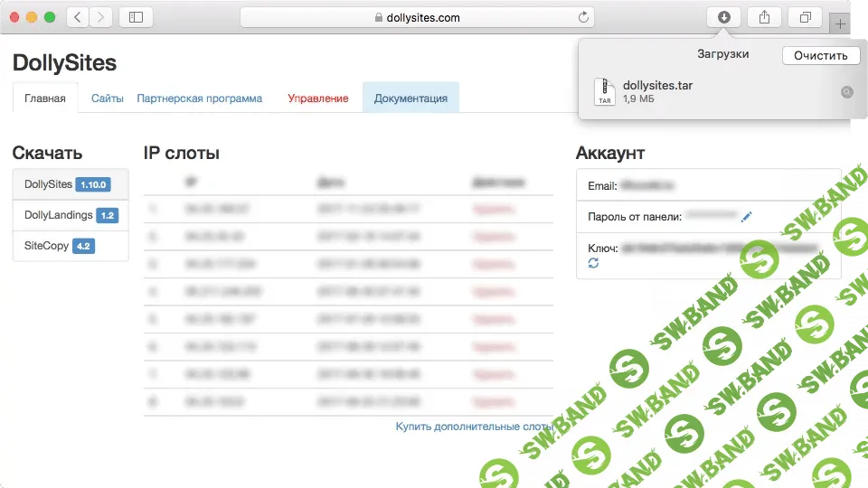Download DollySites 1.10.0
The image size is (868, 488).
[71, 184]
